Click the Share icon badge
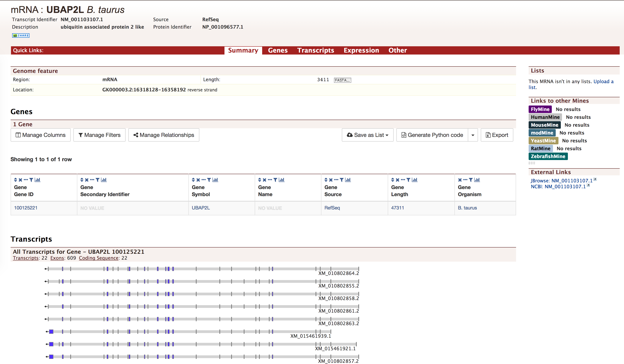This screenshot has height=364, width=624. pos(21,35)
